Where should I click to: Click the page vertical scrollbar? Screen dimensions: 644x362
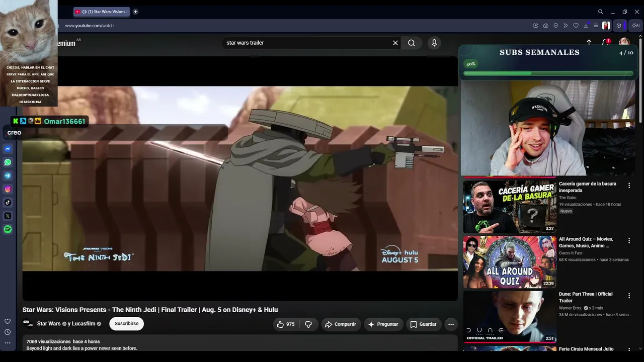(x=641, y=80)
